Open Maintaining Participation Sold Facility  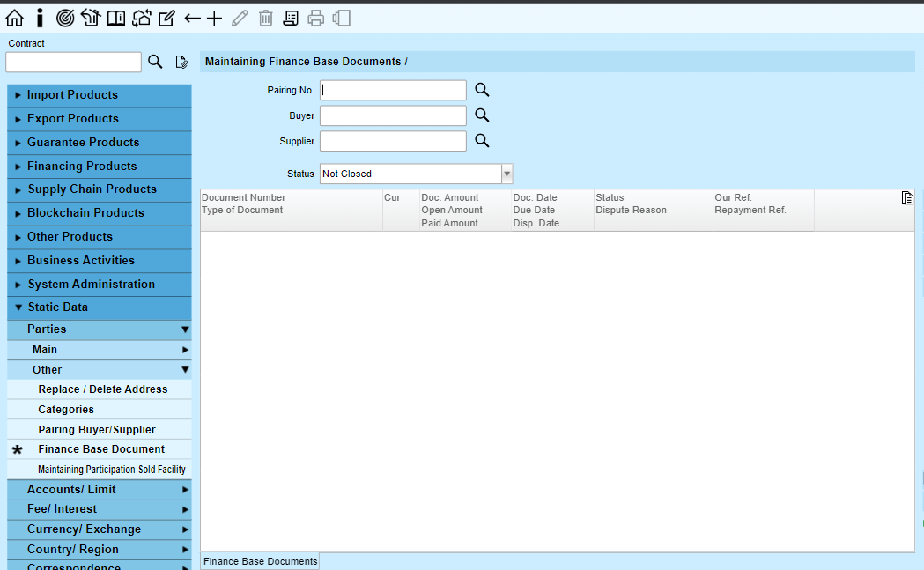coord(100,470)
